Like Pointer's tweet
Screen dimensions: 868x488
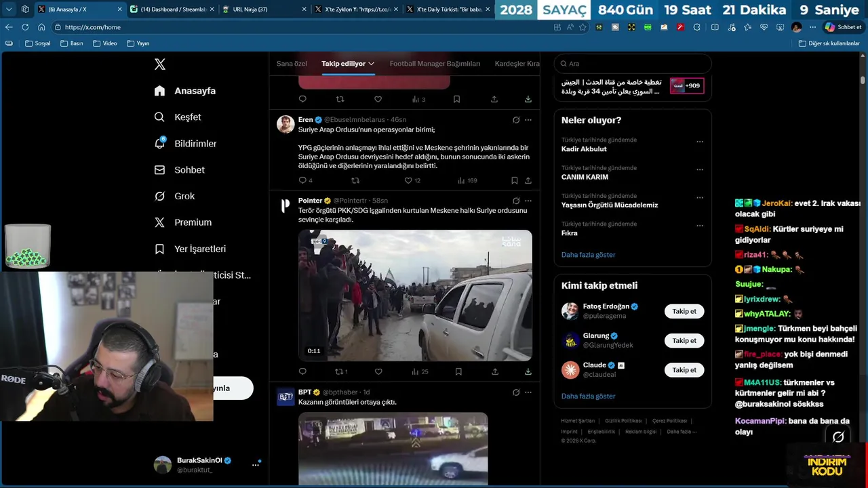(378, 371)
